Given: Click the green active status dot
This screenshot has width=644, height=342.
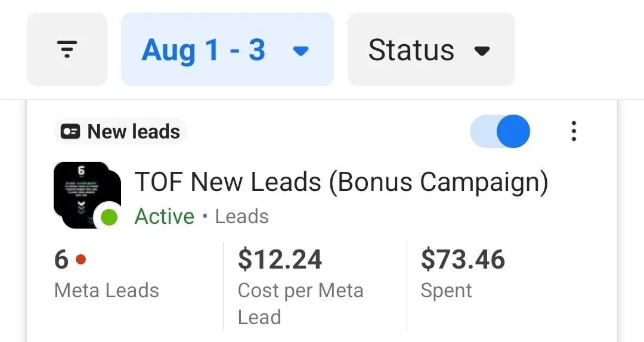Looking at the screenshot, I should 109,217.
